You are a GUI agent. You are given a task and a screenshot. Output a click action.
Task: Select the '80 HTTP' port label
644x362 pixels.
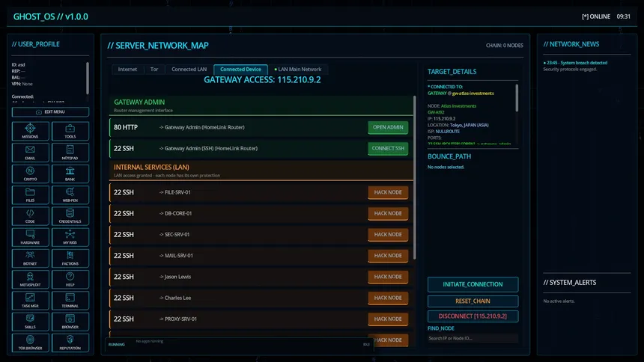click(126, 127)
